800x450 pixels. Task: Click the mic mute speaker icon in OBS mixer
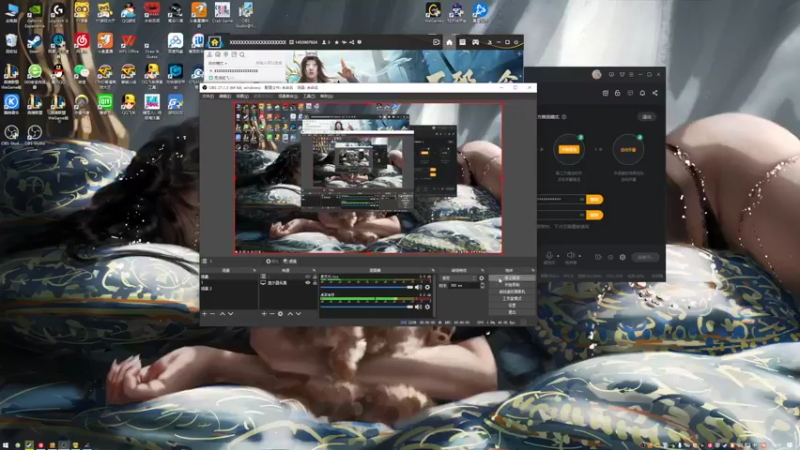pyautogui.click(x=418, y=287)
